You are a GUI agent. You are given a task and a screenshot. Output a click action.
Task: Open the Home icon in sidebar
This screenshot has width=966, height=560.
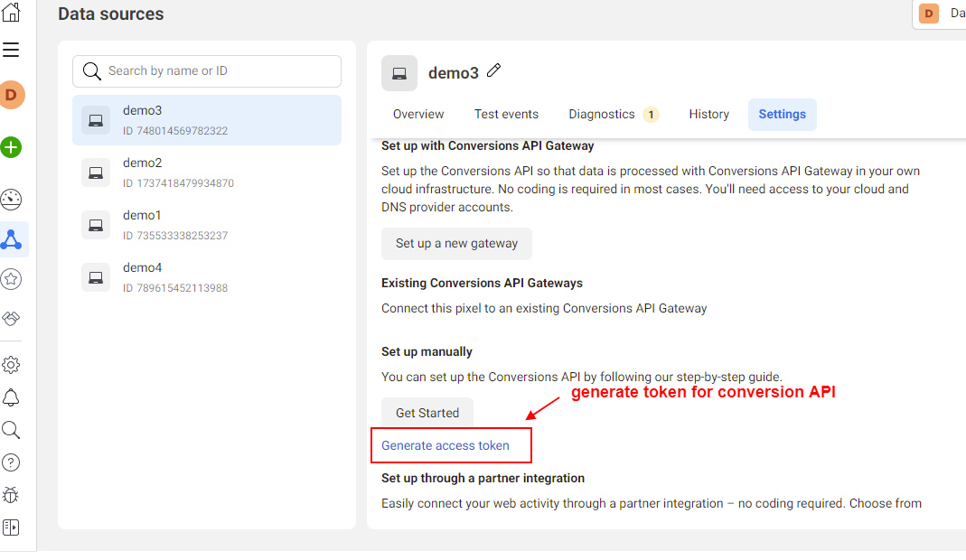pyautogui.click(x=11, y=12)
